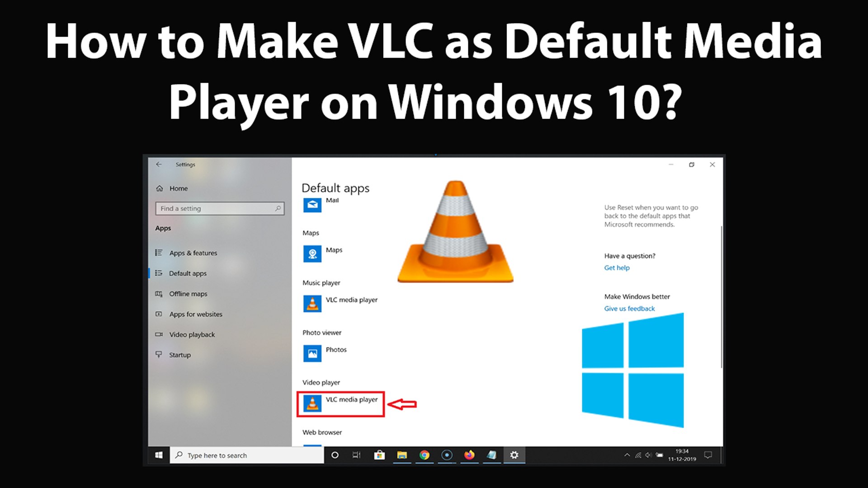Screen dimensions: 868x488
Task: Click the volume speaker tray icon
Action: [x=649, y=455]
